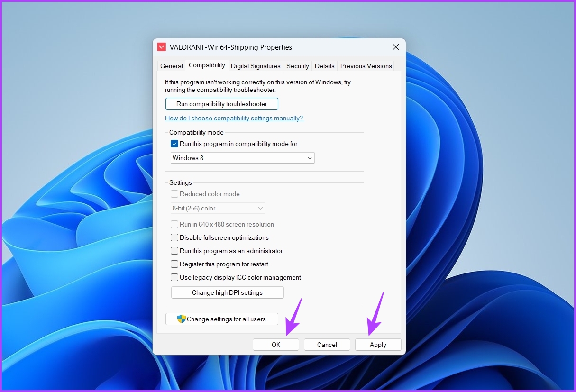Check Run in 640 x 480 screen resolution
Image resolution: width=576 pixels, height=392 pixels.
174,224
